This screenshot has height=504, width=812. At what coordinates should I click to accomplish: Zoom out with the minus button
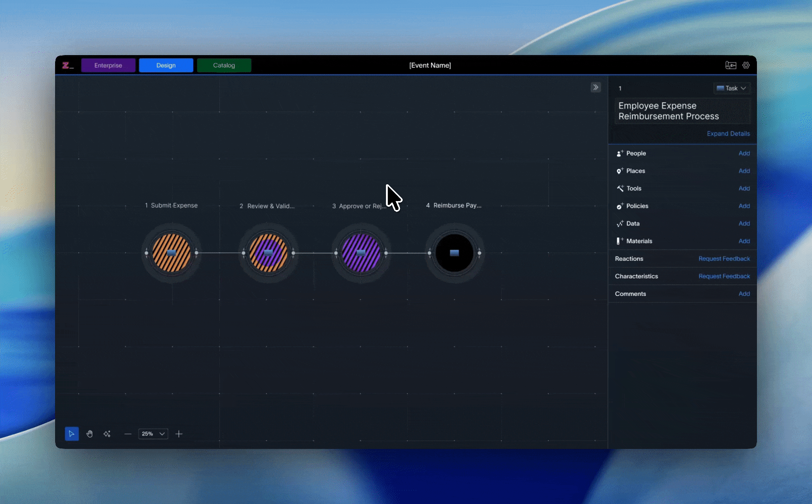click(x=128, y=434)
